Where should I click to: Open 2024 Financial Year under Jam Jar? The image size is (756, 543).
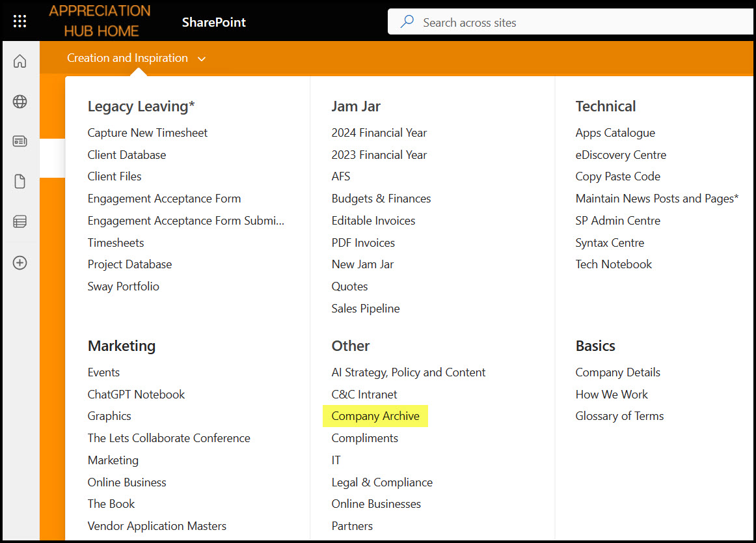coord(379,133)
